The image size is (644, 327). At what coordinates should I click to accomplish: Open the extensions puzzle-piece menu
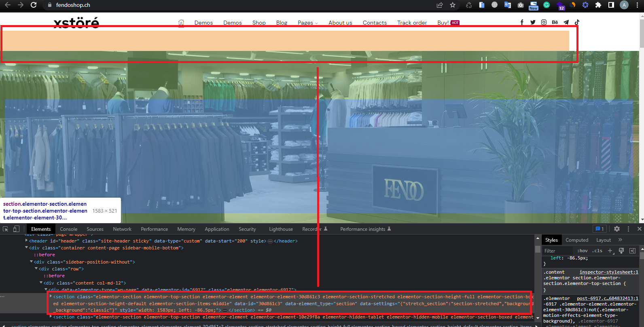(x=598, y=5)
